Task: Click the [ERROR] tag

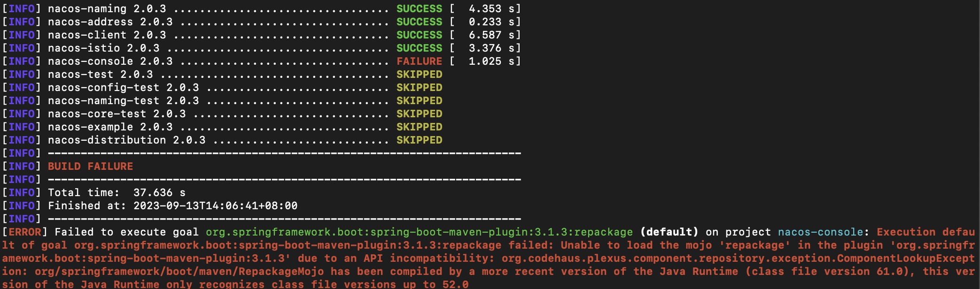Action: tap(25, 232)
